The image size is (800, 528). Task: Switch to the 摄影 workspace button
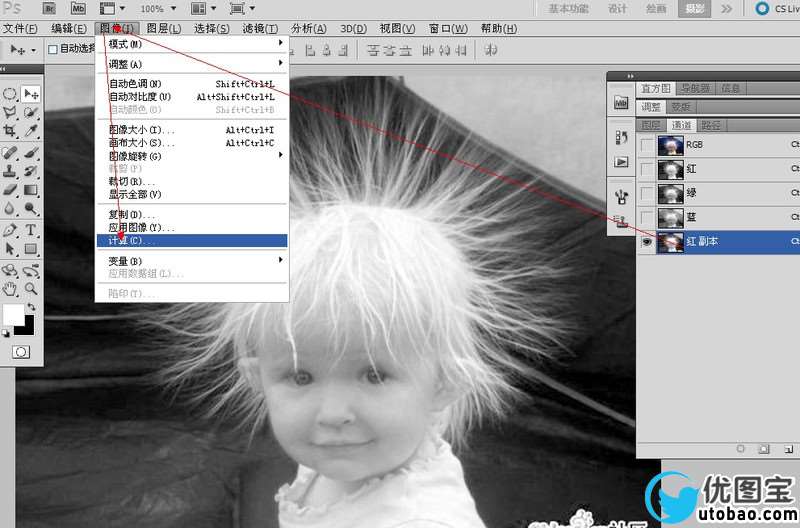pyautogui.click(x=694, y=9)
